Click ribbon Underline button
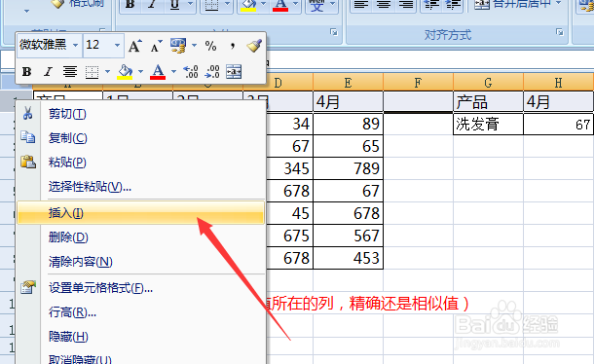Screen dimensions: 594x364 click(x=174, y=4)
